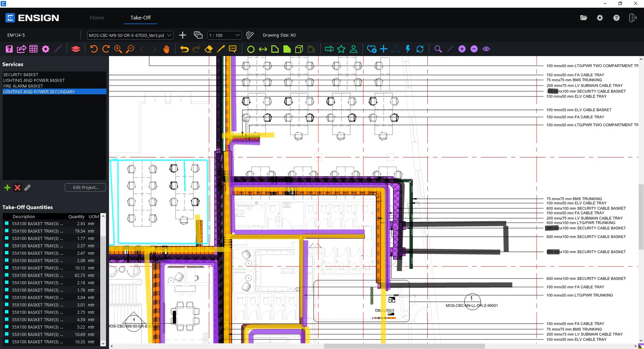Click the pink export share icon

click(x=21, y=49)
